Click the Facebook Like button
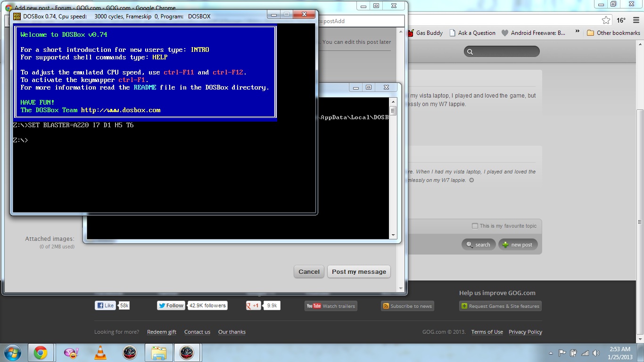The height and width of the screenshot is (362, 644). (x=106, y=305)
